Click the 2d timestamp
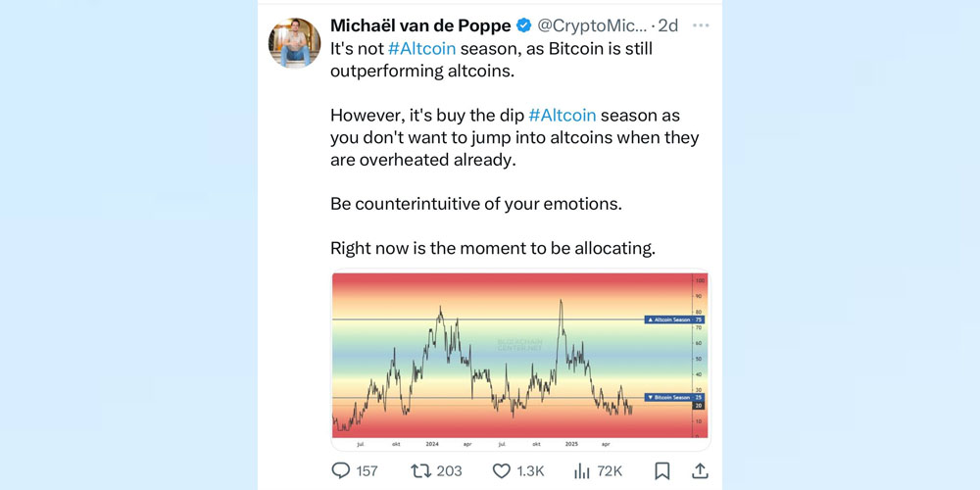The image size is (980, 490). point(669,25)
